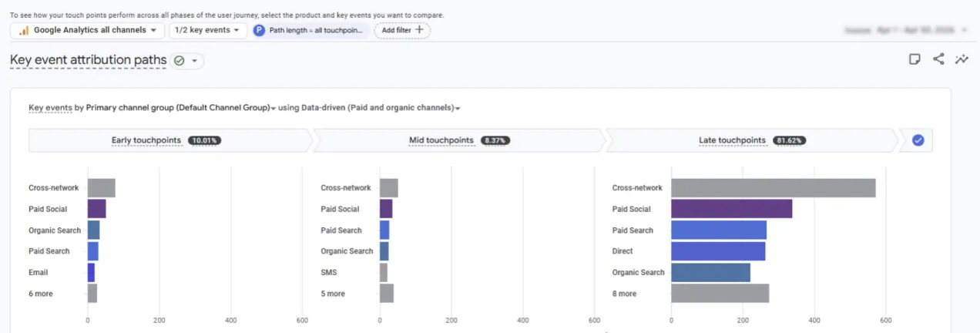Click the plus icon in Add filter
This screenshot has height=333, width=980.
(x=420, y=30)
